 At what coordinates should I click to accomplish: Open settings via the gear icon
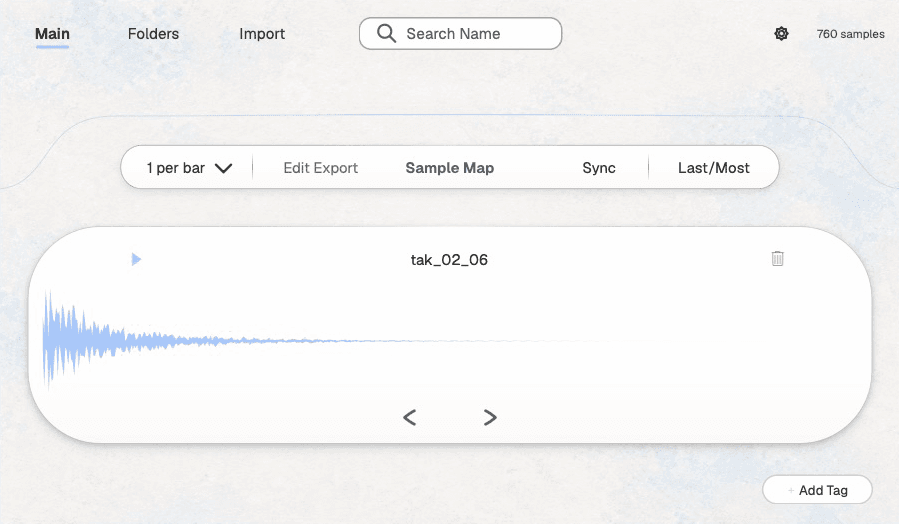(781, 34)
